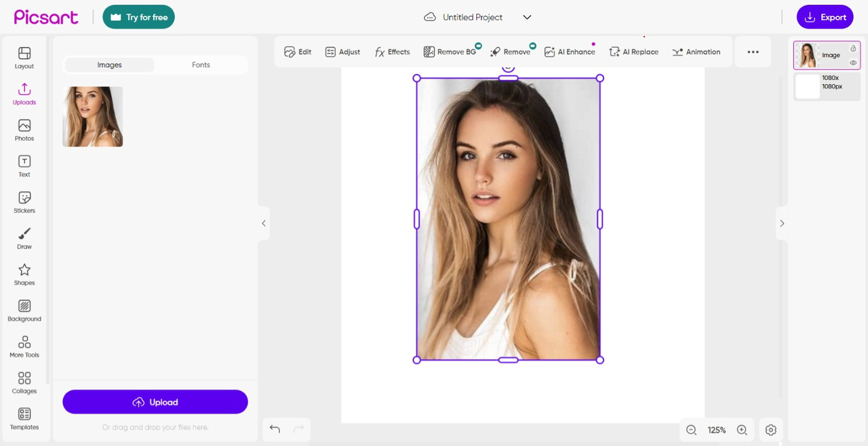Open the Animation options

click(696, 52)
